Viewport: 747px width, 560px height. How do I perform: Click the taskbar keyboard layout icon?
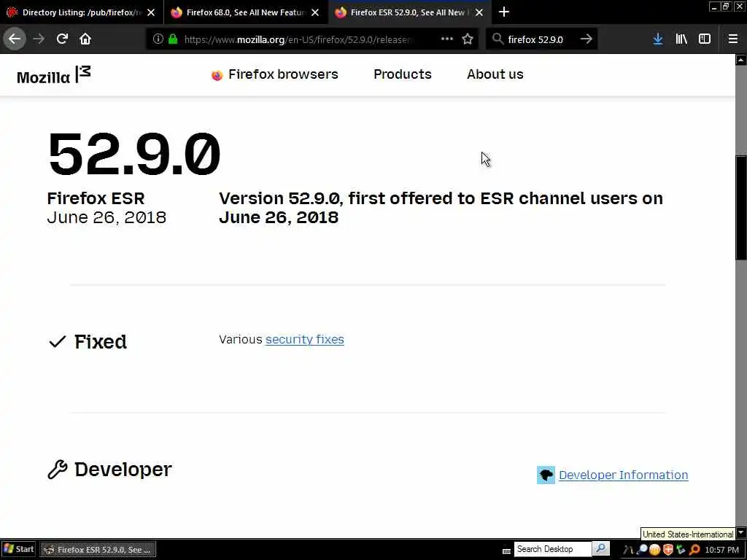506,551
